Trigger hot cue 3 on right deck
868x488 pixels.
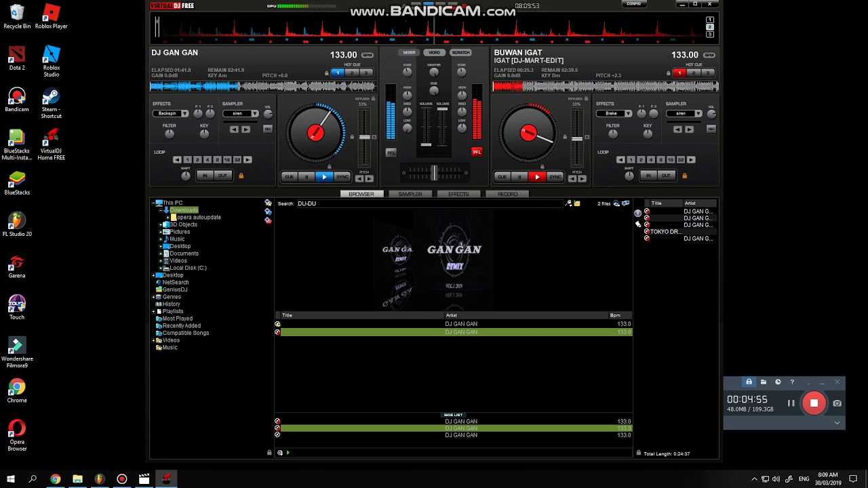[x=707, y=73]
